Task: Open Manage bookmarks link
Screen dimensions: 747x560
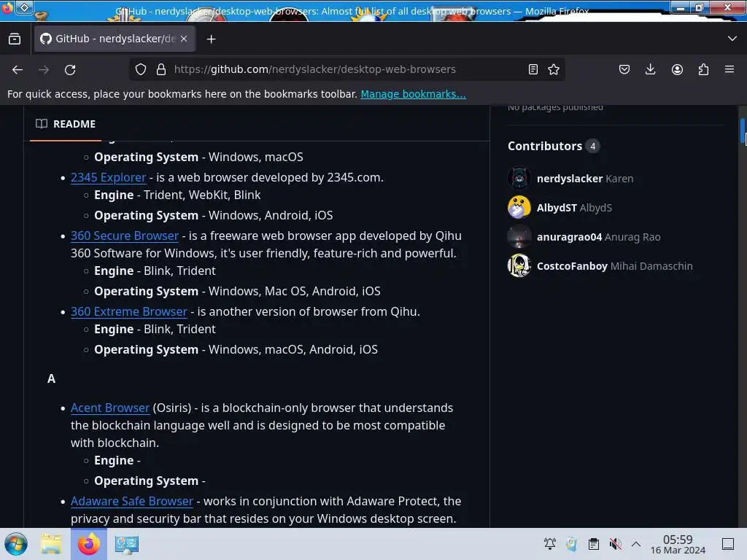Action: (x=413, y=94)
